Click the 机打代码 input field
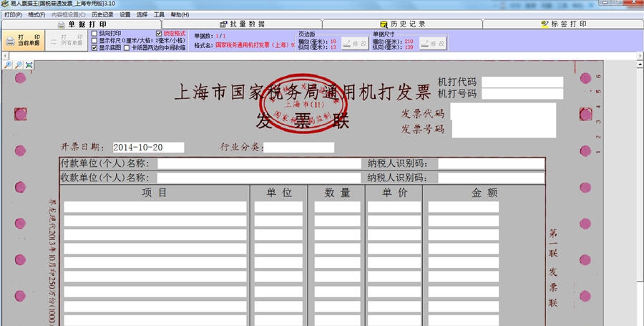 click(522, 82)
